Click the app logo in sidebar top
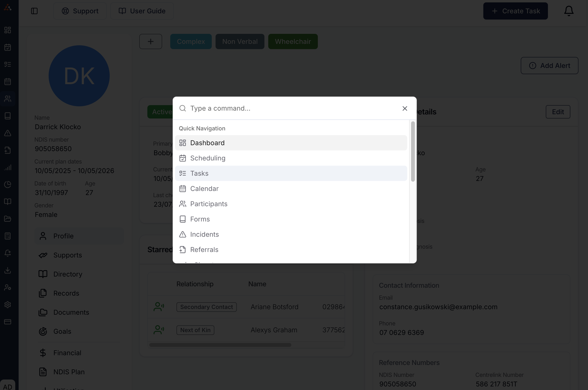The height and width of the screenshot is (390, 588). (x=8, y=7)
